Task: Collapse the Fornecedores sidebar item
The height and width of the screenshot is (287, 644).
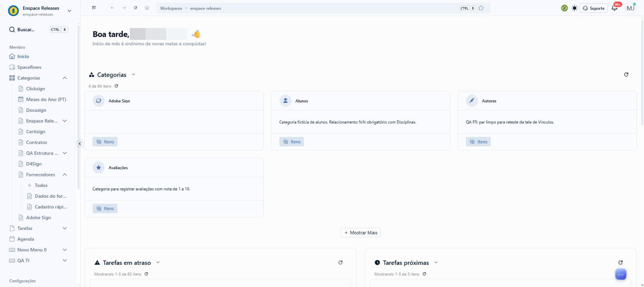Action: [64, 175]
